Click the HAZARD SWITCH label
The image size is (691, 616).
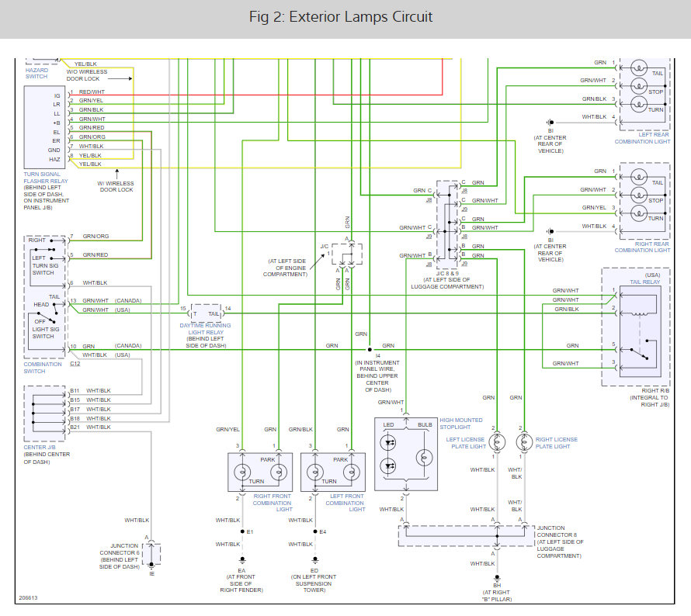pyautogui.click(x=36, y=73)
